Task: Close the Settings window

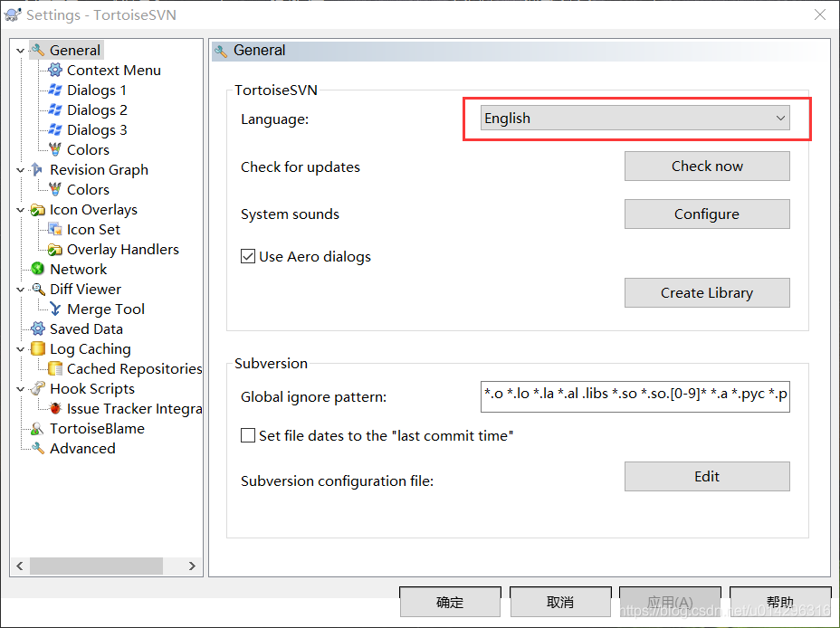Action: pyautogui.click(x=820, y=14)
